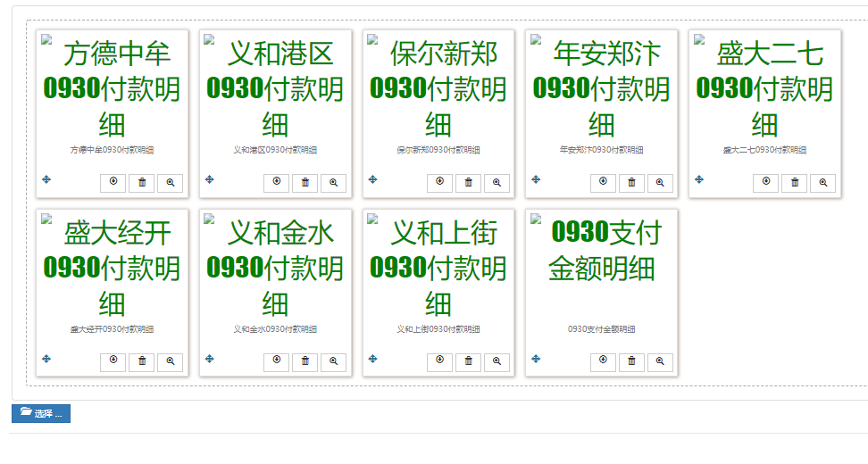Open the large 保尔新郑 0930付款明细 thumbnail
The image size is (868, 464).
[438, 88]
